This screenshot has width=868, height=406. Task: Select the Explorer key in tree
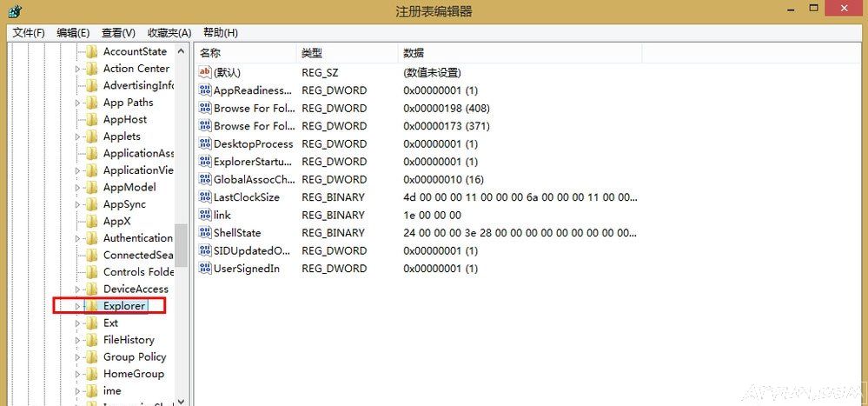(124, 306)
